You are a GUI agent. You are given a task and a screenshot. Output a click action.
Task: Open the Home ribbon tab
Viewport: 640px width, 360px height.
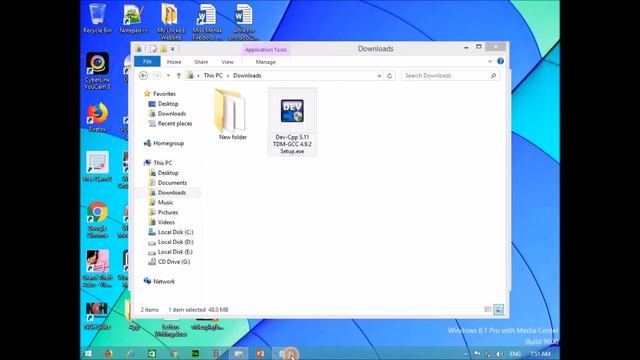pos(174,62)
